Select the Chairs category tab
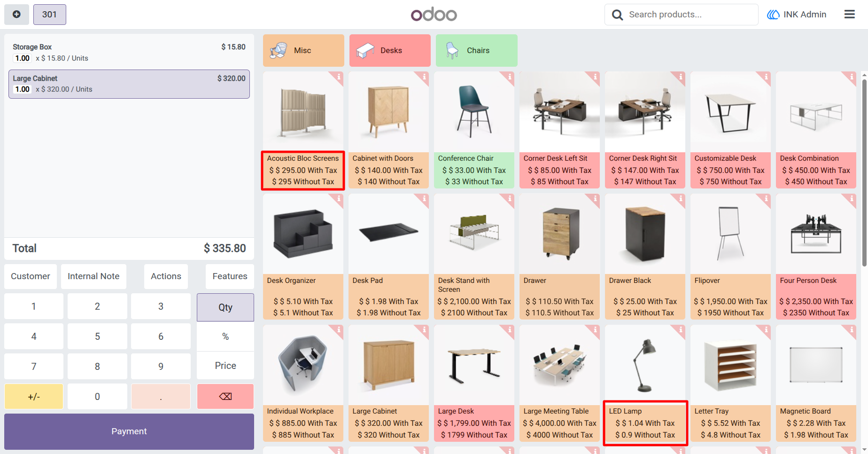Screen dimensions: 868x454 point(476,50)
